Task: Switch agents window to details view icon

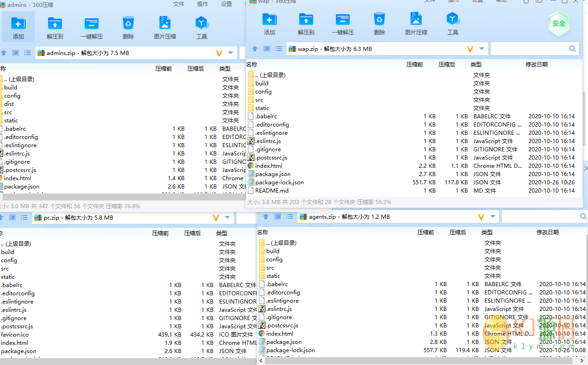Action: tap(278, 216)
